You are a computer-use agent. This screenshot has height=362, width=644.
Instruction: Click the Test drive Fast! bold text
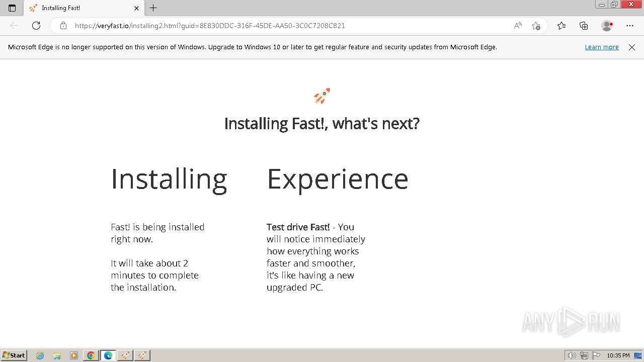[298, 227]
